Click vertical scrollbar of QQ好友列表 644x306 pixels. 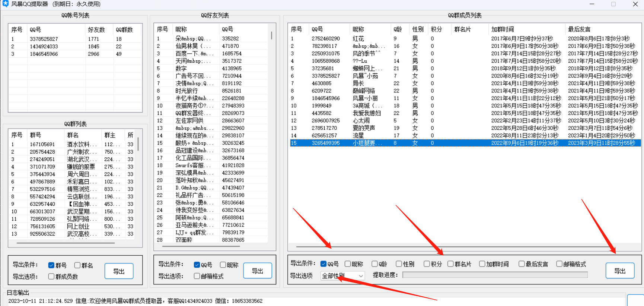[x=271, y=35]
